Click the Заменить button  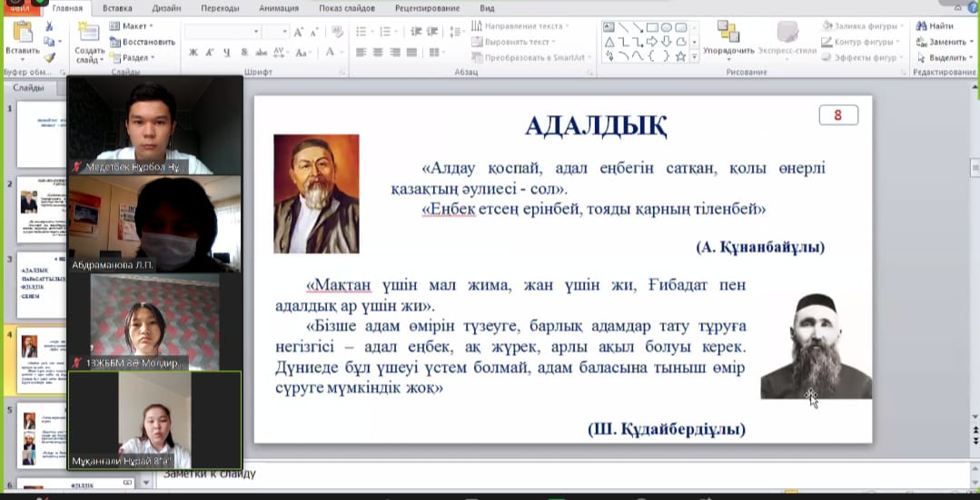tap(946, 42)
